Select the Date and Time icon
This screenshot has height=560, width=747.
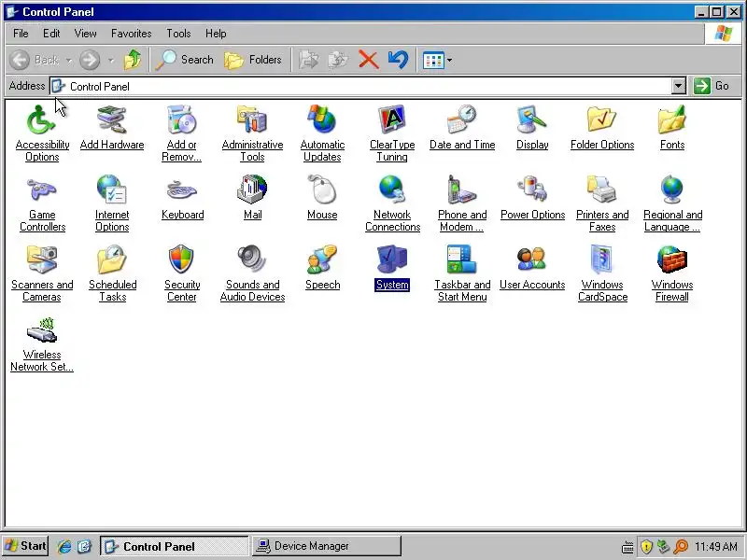(462, 119)
